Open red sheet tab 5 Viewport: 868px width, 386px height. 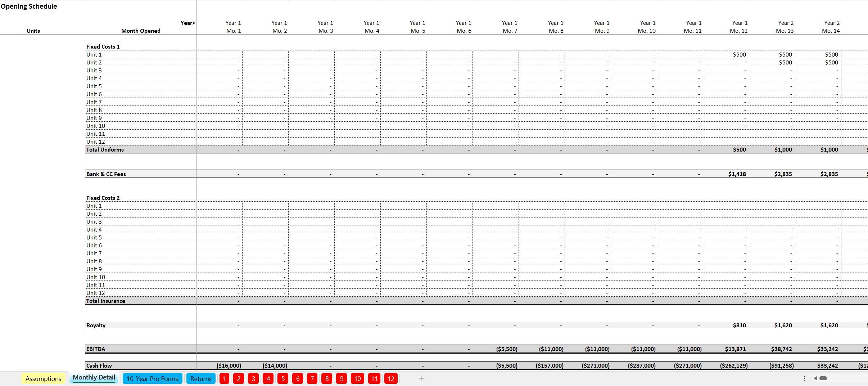click(283, 378)
